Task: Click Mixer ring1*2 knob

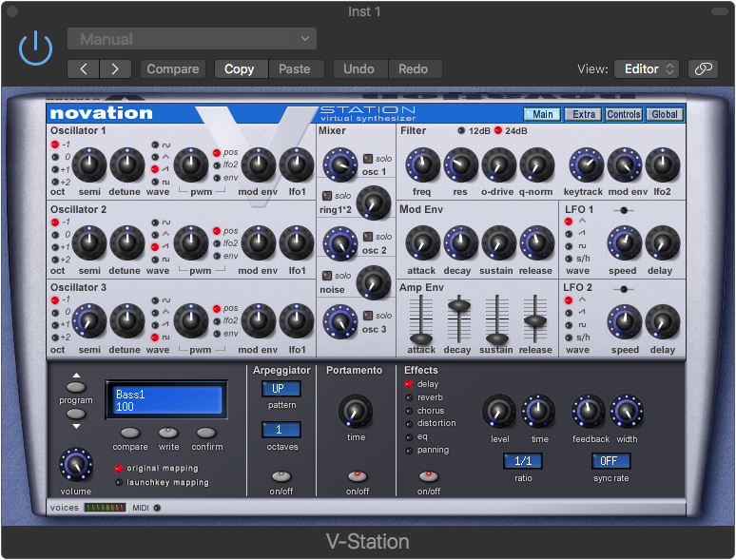Action: coord(374,203)
